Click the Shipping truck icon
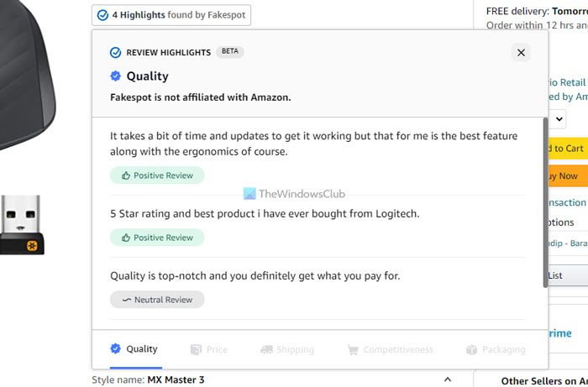 pyautogui.click(x=266, y=349)
